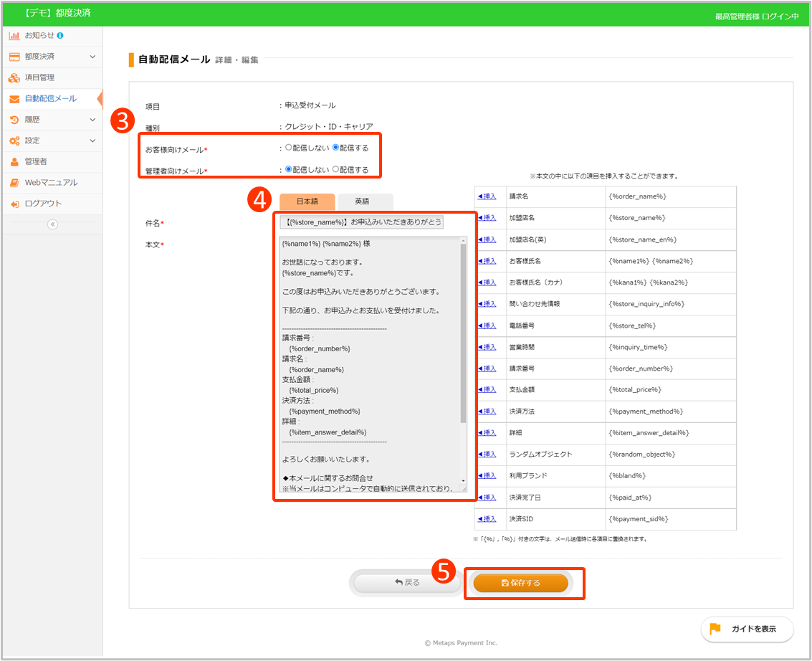
Task: Switch to the 英語 tab
Action: point(366,202)
